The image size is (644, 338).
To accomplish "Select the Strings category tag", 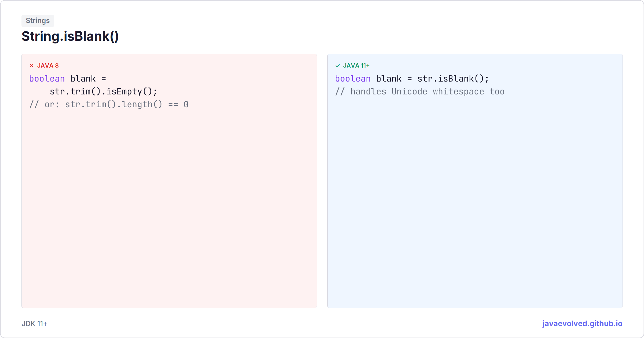I will 38,21.
